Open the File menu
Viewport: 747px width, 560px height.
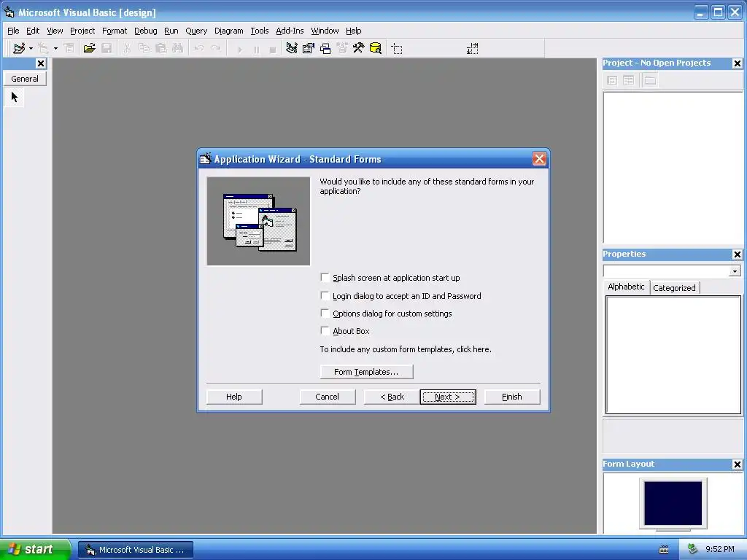click(x=13, y=31)
